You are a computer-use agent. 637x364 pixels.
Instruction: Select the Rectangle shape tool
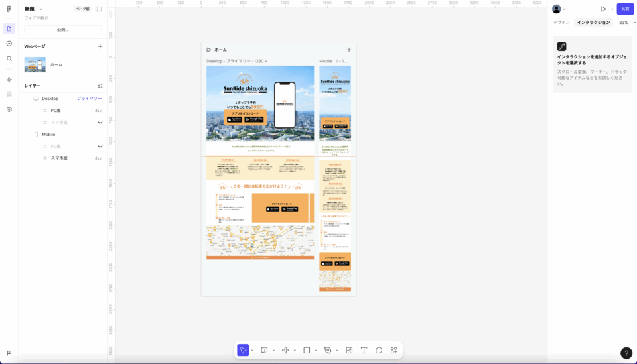point(307,350)
